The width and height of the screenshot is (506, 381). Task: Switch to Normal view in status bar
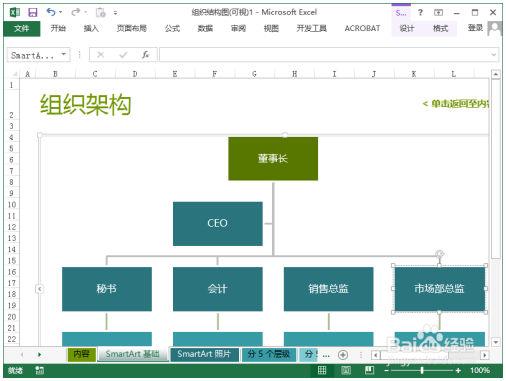point(322,370)
